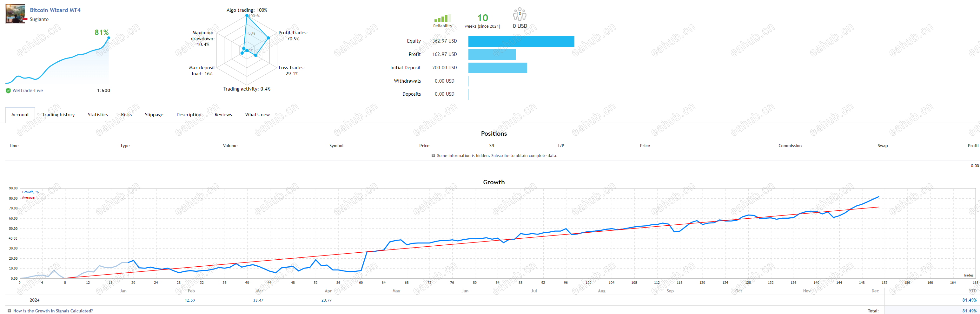Click the March value 33.47

pyautogui.click(x=258, y=300)
